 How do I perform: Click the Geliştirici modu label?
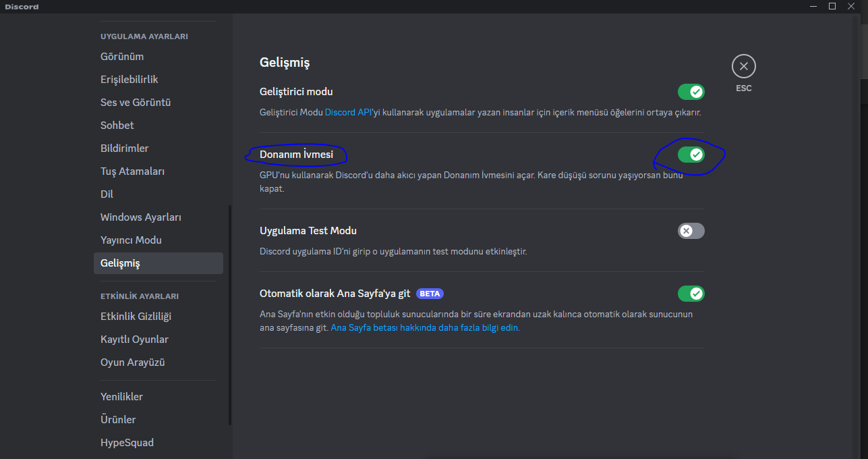click(296, 92)
